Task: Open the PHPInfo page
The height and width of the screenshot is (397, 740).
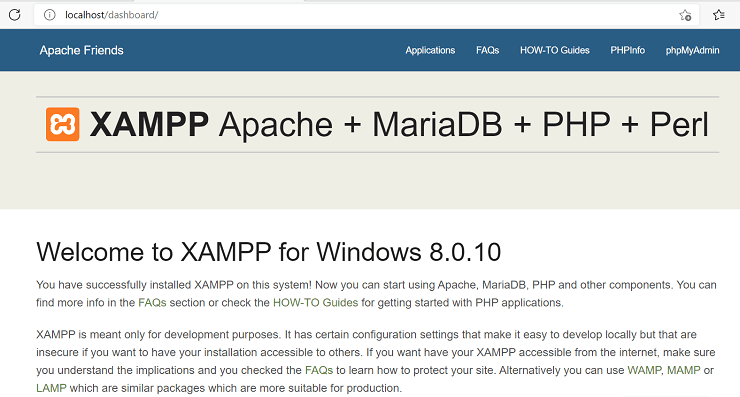Action: (x=627, y=50)
